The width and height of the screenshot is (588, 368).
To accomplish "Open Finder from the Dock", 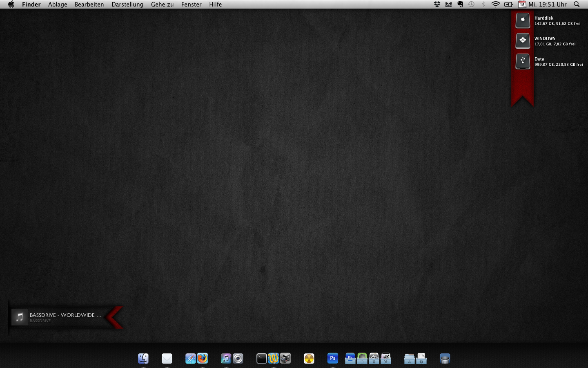I will click(x=143, y=359).
